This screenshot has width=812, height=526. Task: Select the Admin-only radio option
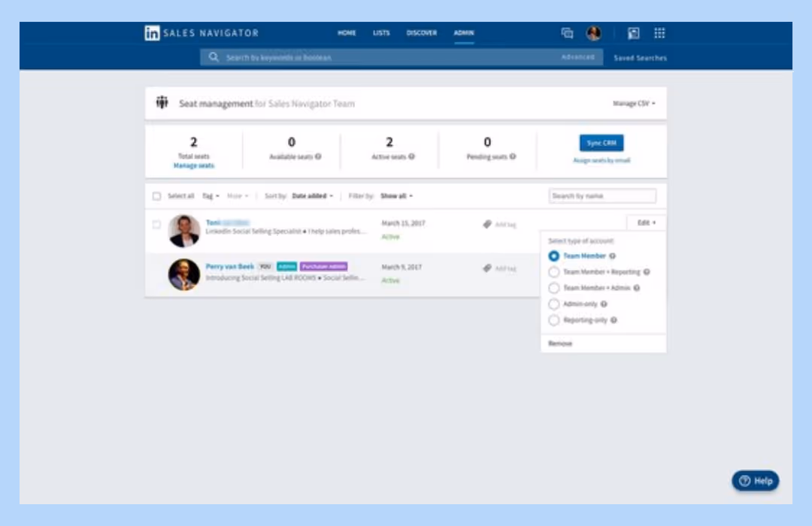pos(553,304)
